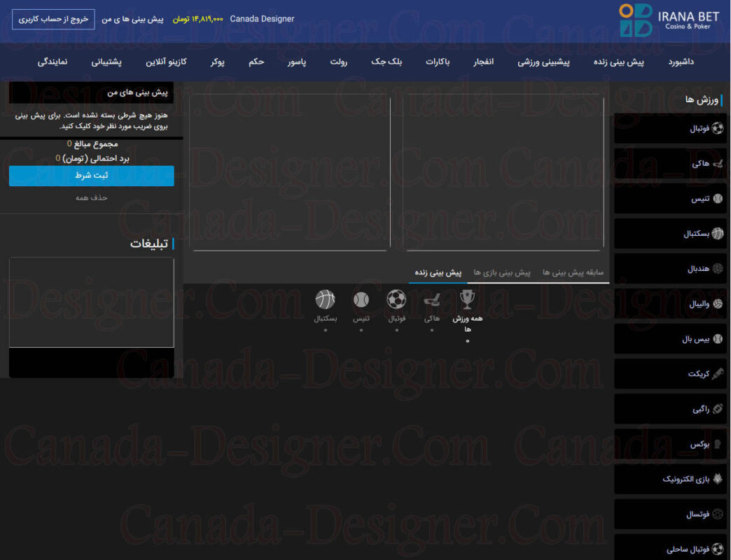Select the hockey stick icon filter
731x560 pixels.
pos(431,300)
